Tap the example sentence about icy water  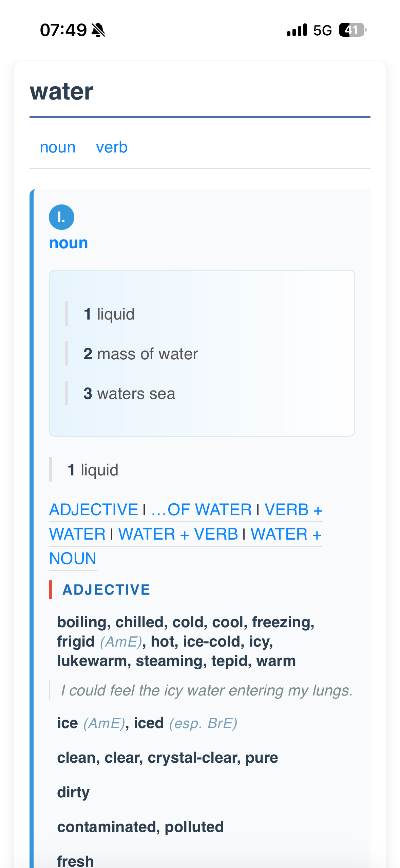coord(207,691)
